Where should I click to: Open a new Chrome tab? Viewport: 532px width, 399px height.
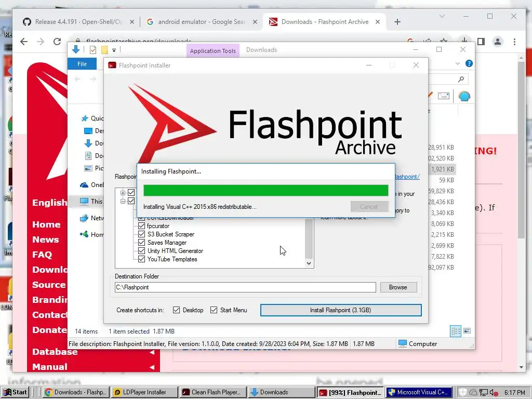(x=397, y=22)
